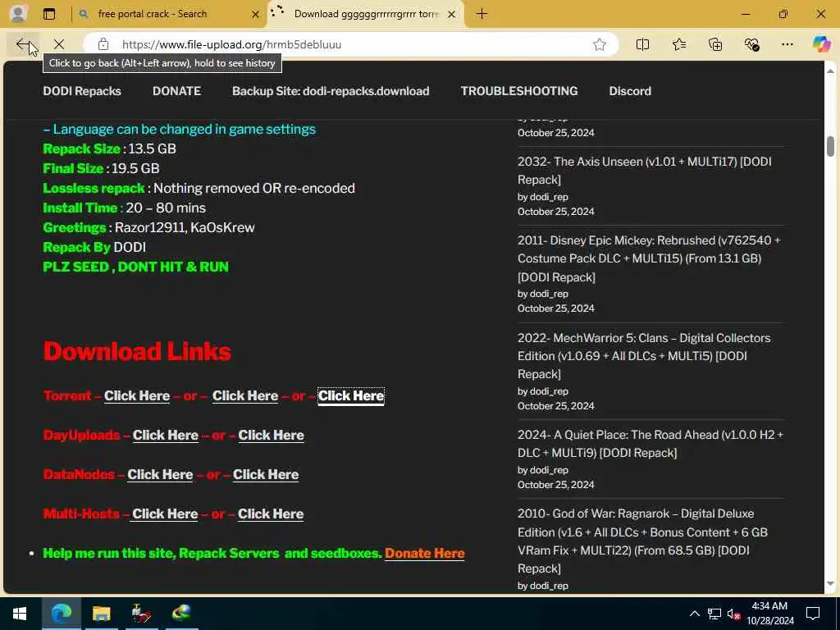Viewport: 840px width, 630px height.
Task: Open the Donate Here link
Action: click(425, 554)
